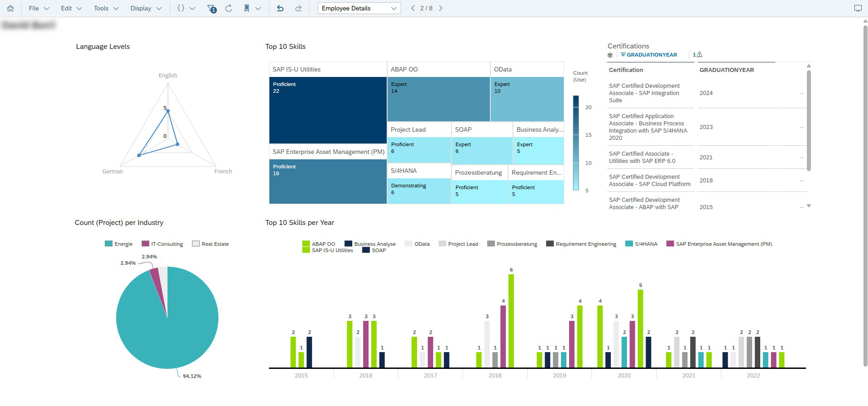This screenshot has width=868, height=406.
Task: Redo the last undone action
Action: [298, 8]
